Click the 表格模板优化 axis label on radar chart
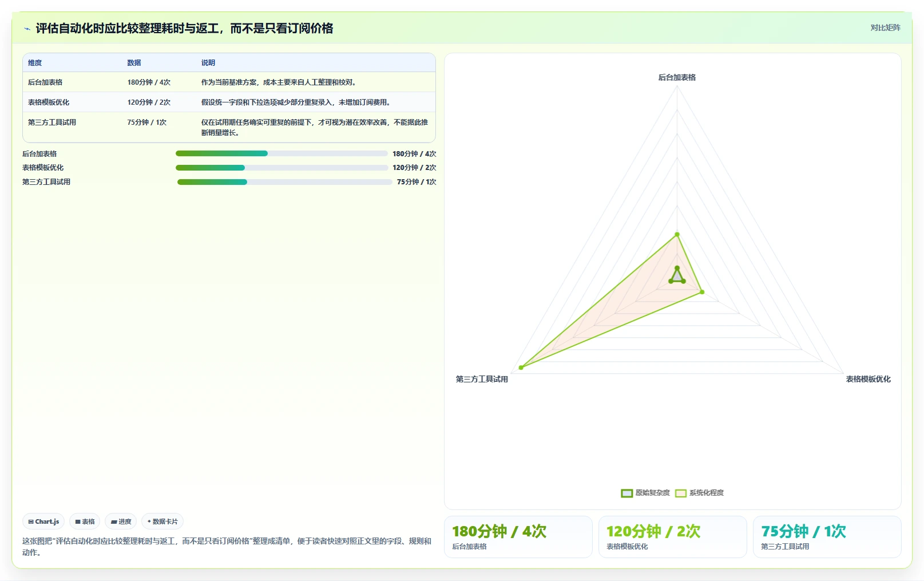924x581 pixels. [x=868, y=379]
